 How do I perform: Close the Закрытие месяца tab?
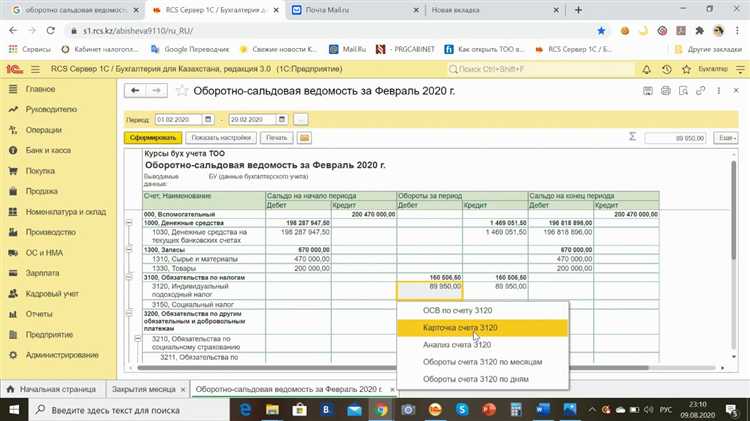click(183, 390)
